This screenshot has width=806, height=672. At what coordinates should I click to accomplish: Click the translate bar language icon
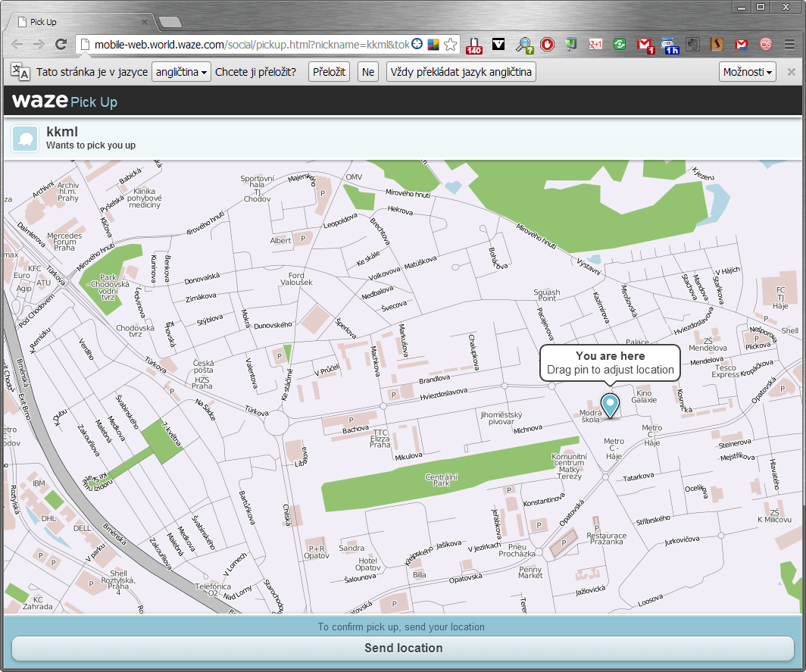(x=20, y=72)
